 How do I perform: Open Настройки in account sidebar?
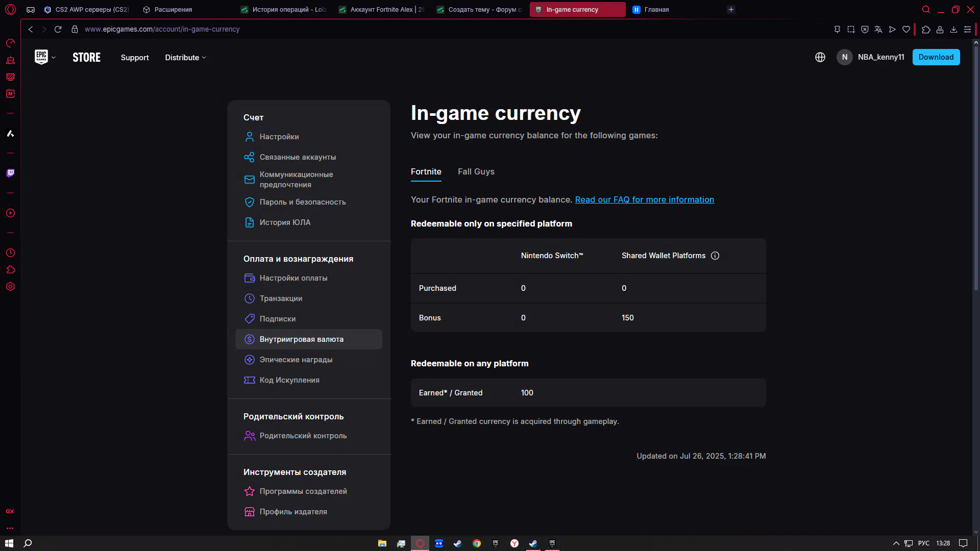[308, 137]
